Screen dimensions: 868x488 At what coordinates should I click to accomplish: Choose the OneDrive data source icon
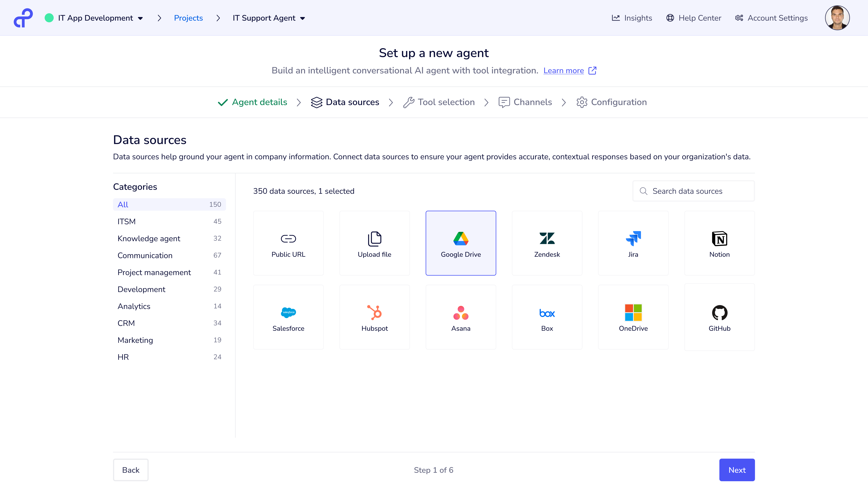point(633,312)
